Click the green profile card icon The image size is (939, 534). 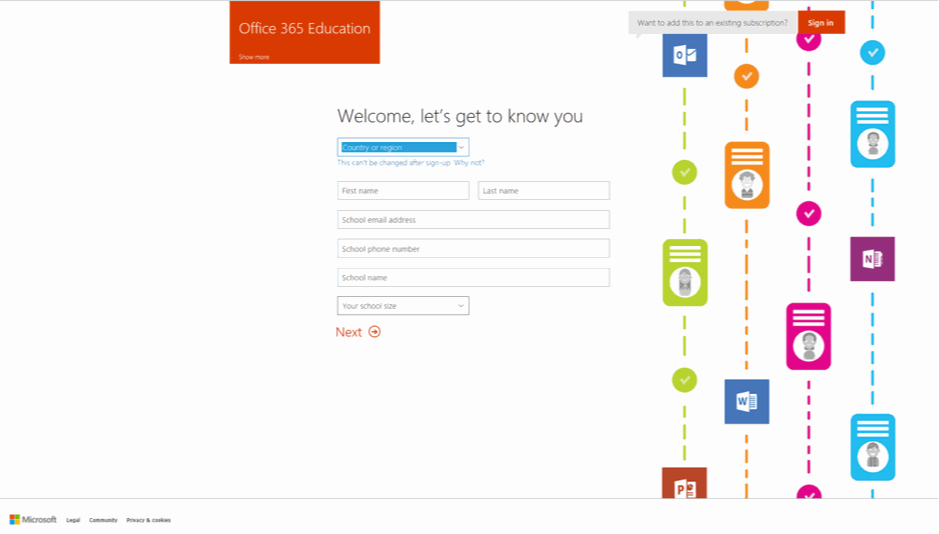(685, 272)
